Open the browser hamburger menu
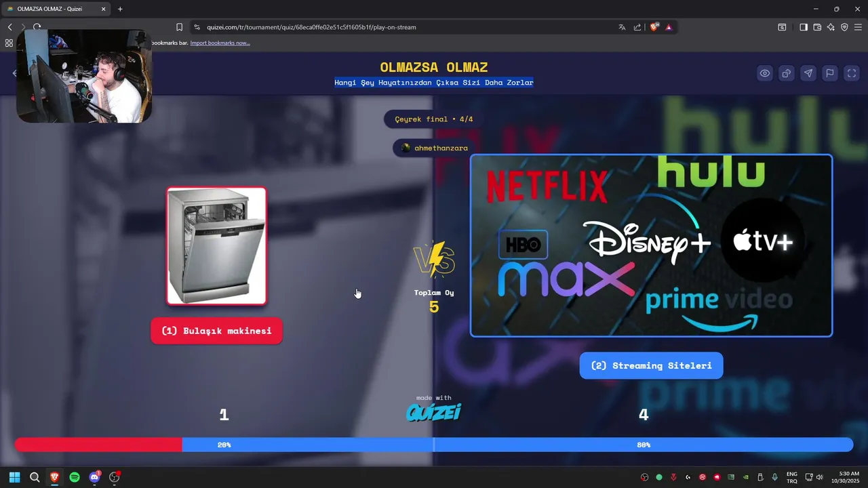The width and height of the screenshot is (868, 488). 858,27
